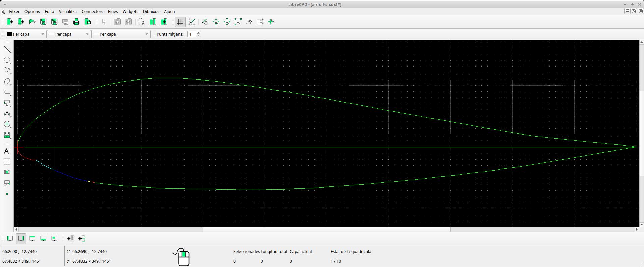Select the Create Block tool
Image resolution: width=644 pixels, height=267 pixels.
[x=7, y=183]
